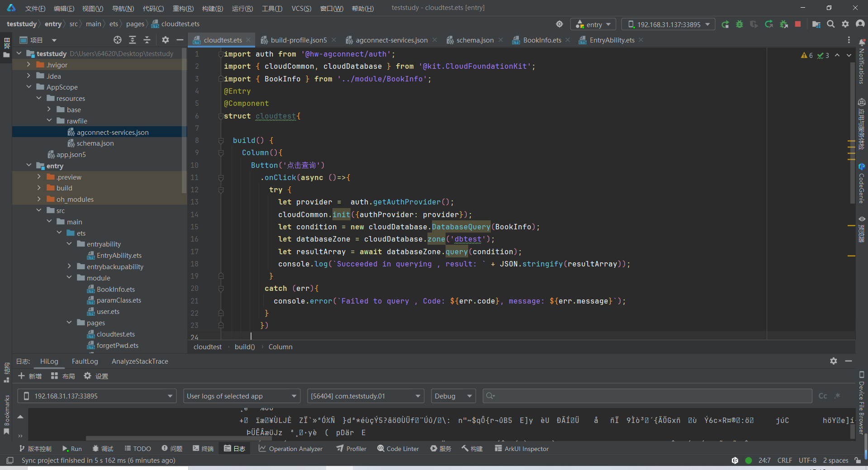Open 'User logs of selected app' dropdown
This screenshot has width=868, height=470.
click(x=242, y=396)
